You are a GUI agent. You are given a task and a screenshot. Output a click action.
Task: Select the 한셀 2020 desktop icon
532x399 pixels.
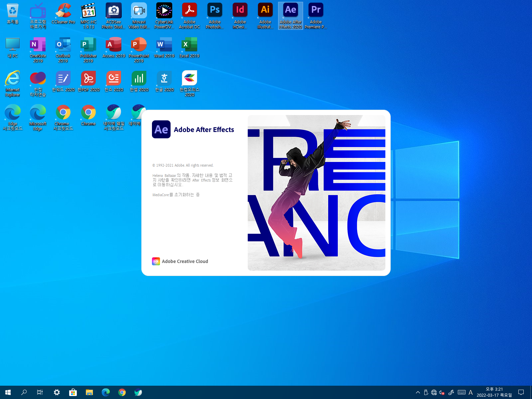tap(139, 82)
